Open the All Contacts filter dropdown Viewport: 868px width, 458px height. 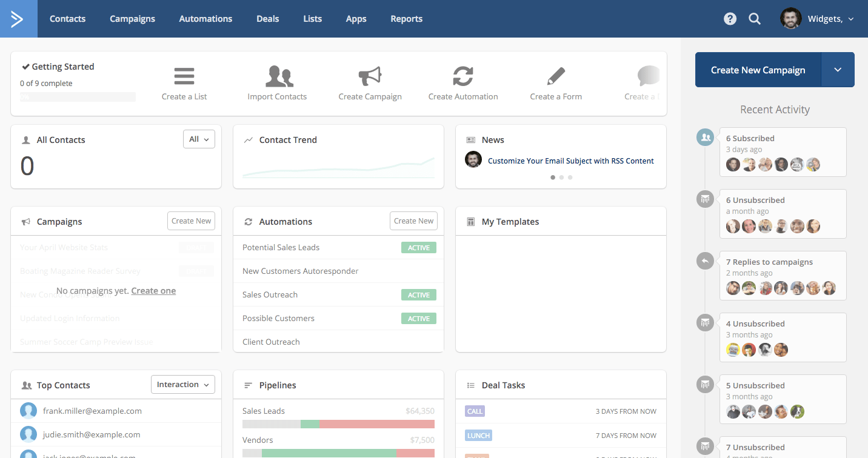[199, 139]
